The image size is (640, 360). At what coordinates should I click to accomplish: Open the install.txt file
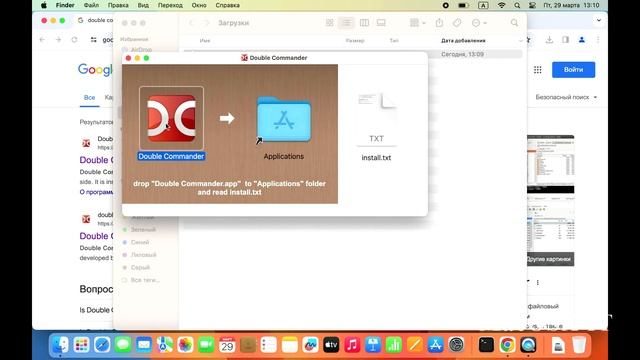coord(376,119)
